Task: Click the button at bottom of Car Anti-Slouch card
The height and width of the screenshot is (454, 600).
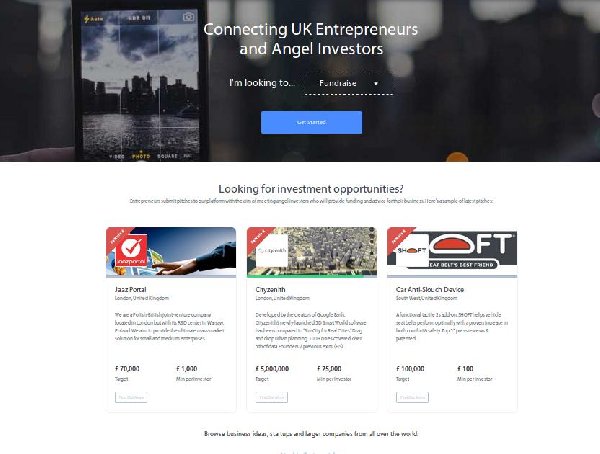Action: click(x=412, y=397)
